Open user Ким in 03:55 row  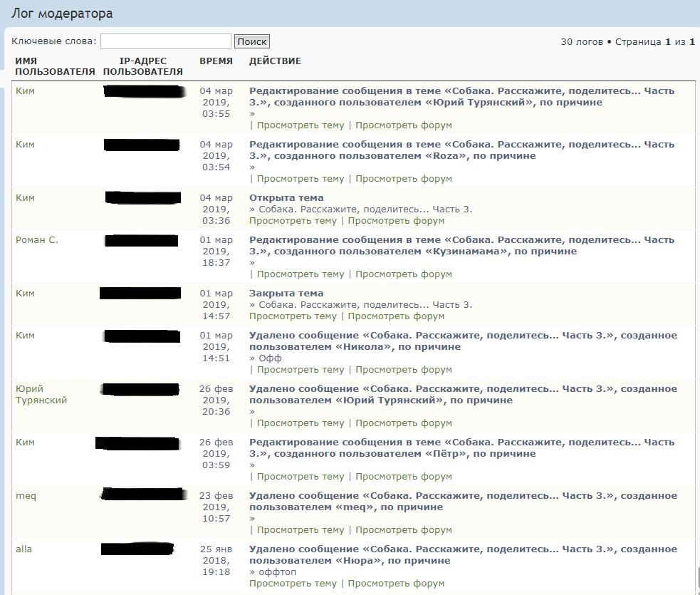click(x=25, y=90)
